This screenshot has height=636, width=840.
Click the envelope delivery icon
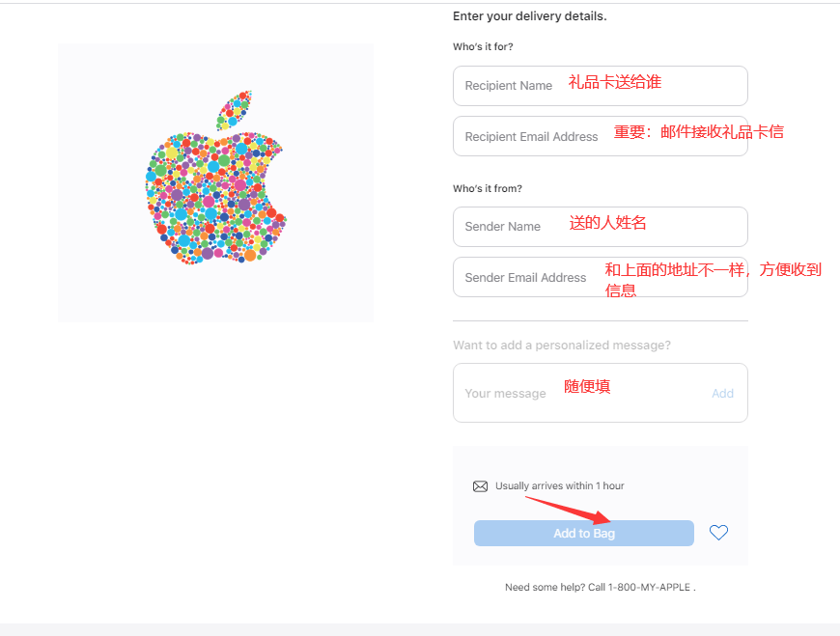coord(480,486)
